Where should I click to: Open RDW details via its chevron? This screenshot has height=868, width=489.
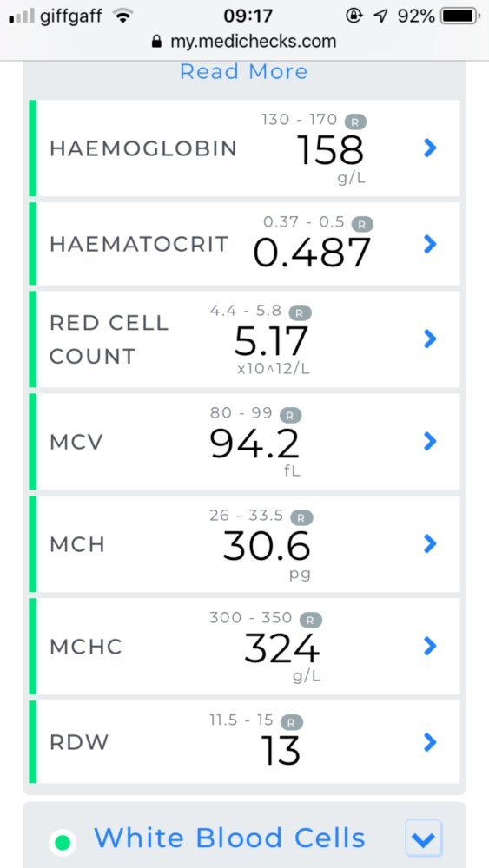point(430,742)
